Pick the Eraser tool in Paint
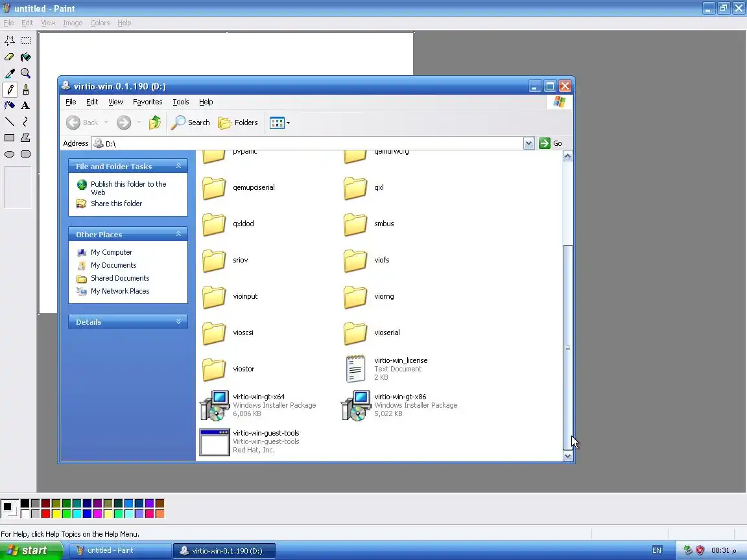The width and height of the screenshot is (747, 560). click(x=10, y=57)
